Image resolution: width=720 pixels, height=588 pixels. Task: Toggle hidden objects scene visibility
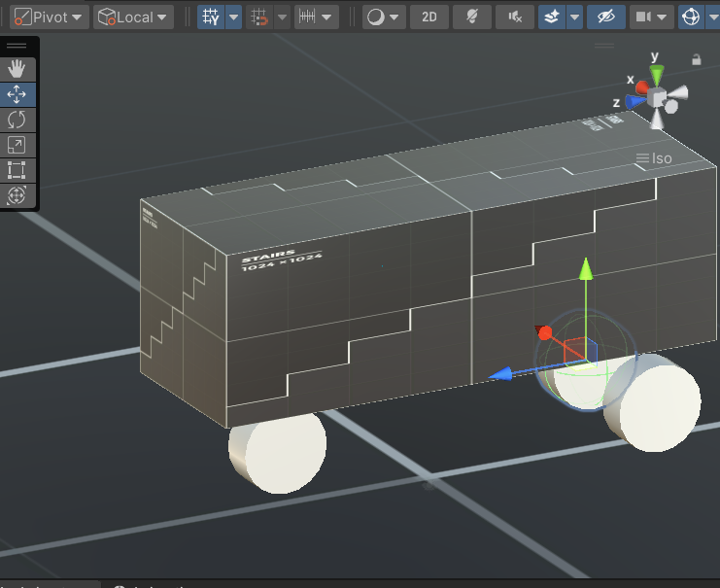pyautogui.click(x=605, y=17)
